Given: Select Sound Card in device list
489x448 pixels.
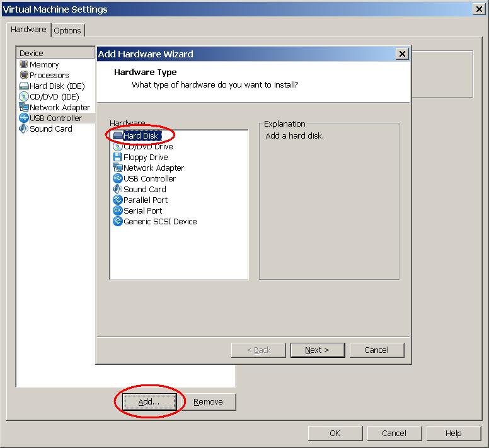Looking at the screenshot, I should pyautogui.click(x=50, y=129).
